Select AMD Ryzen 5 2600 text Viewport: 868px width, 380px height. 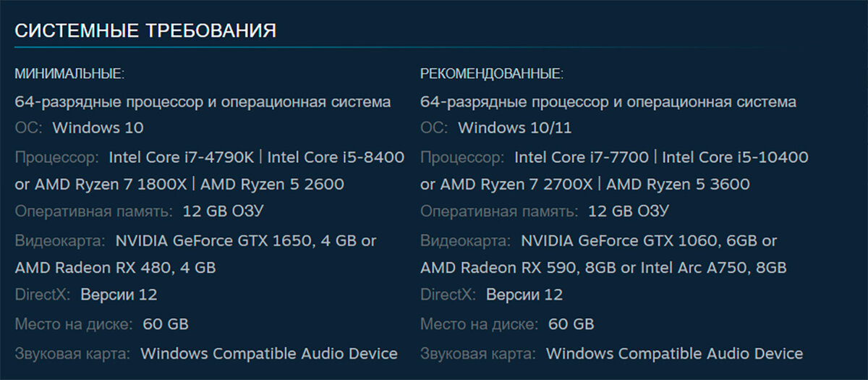click(x=272, y=185)
